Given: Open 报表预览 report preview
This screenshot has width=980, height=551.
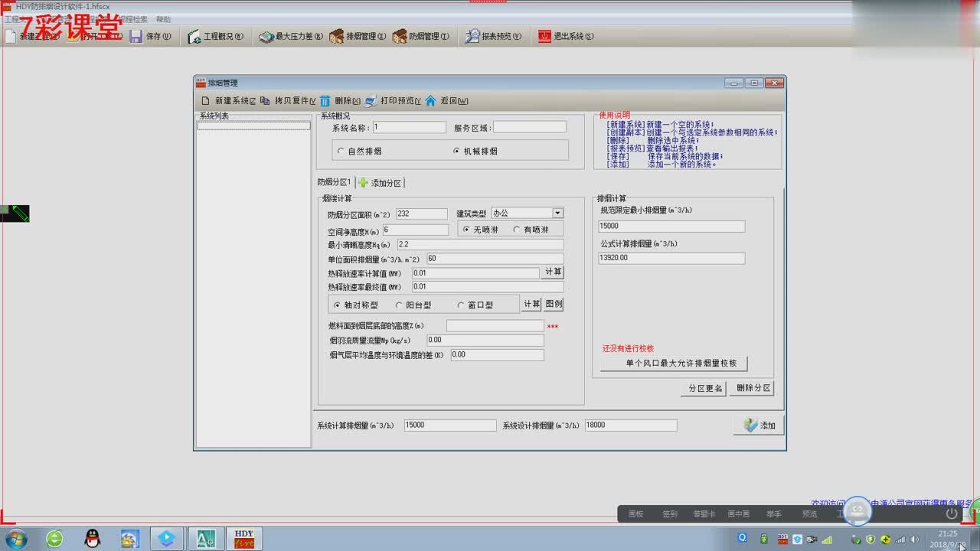Looking at the screenshot, I should point(493,36).
